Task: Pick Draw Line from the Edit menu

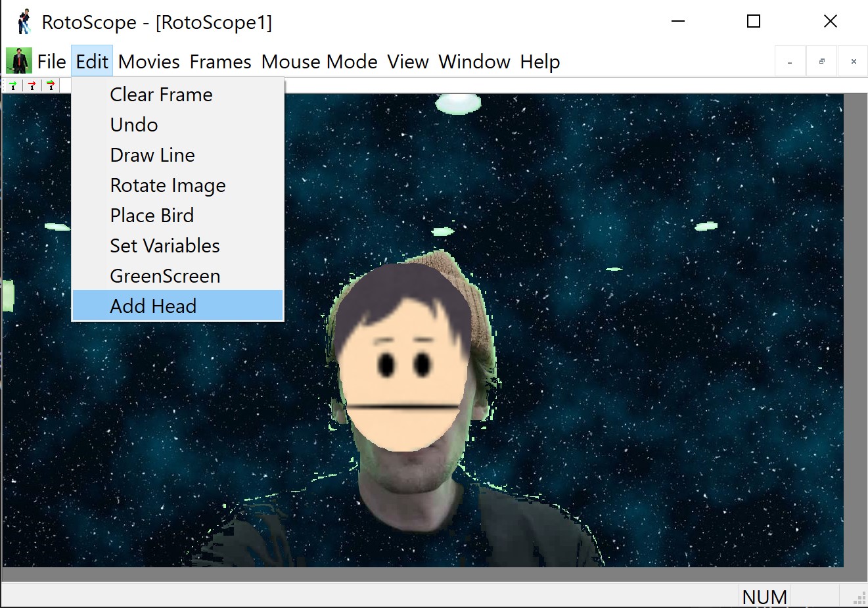Action: pyautogui.click(x=152, y=155)
